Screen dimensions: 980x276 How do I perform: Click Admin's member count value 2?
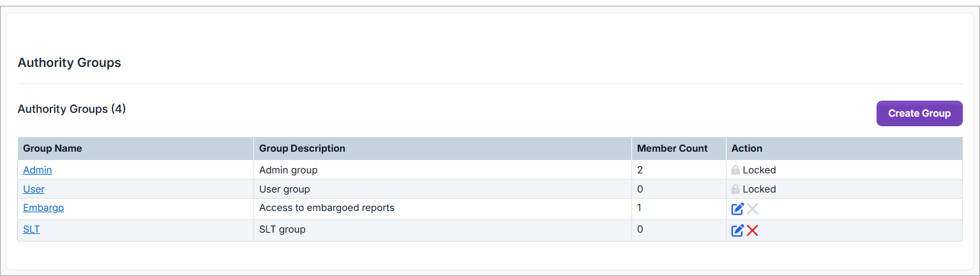coord(640,170)
